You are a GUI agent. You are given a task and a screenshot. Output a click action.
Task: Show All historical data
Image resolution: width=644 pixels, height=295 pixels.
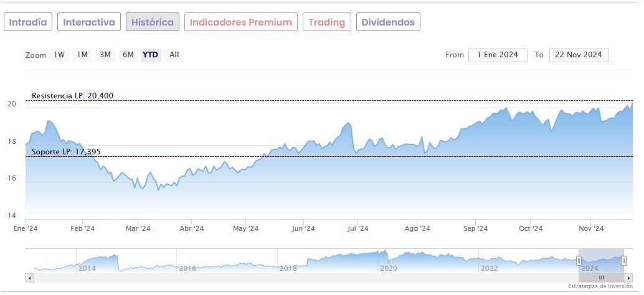pos(174,55)
